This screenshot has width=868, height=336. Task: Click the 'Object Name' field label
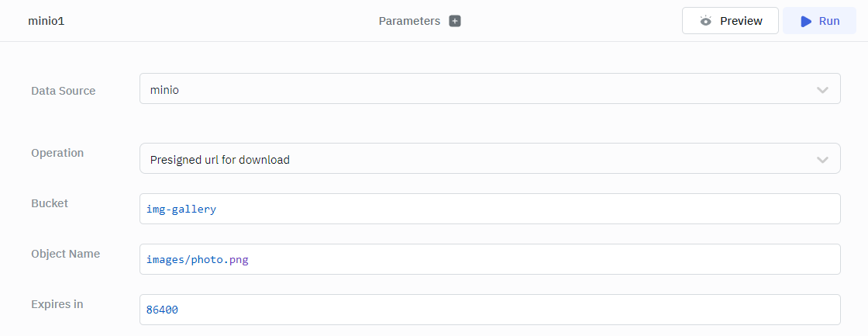pos(66,254)
